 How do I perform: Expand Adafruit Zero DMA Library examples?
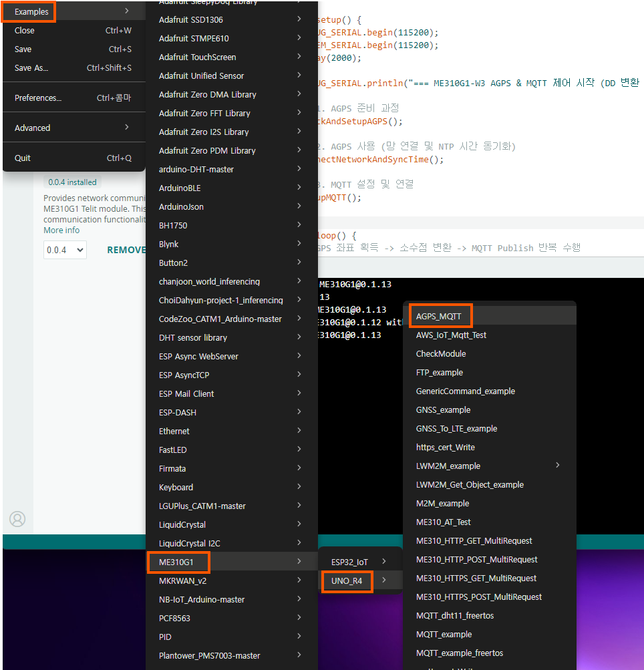(x=232, y=94)
